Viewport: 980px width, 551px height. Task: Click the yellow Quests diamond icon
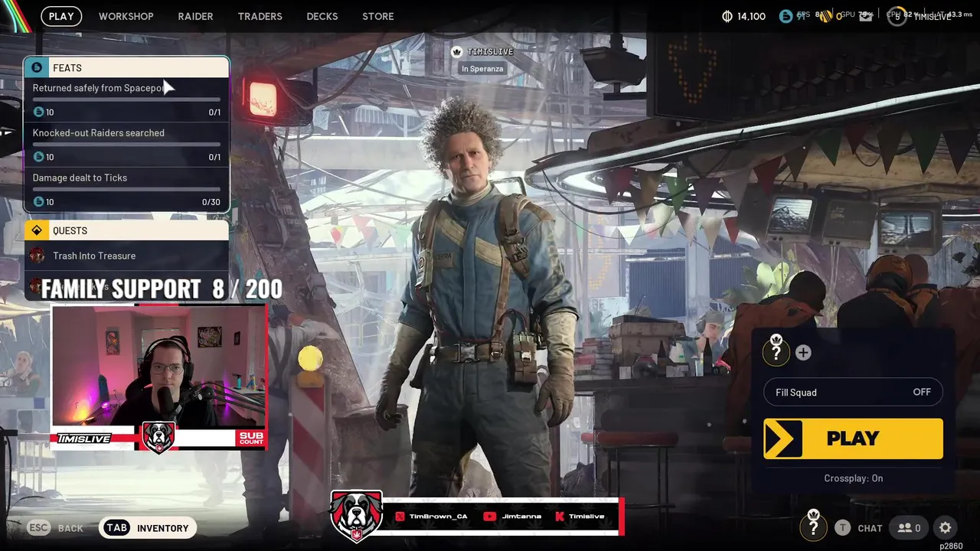pyautogui.click(x=37, y=230)
